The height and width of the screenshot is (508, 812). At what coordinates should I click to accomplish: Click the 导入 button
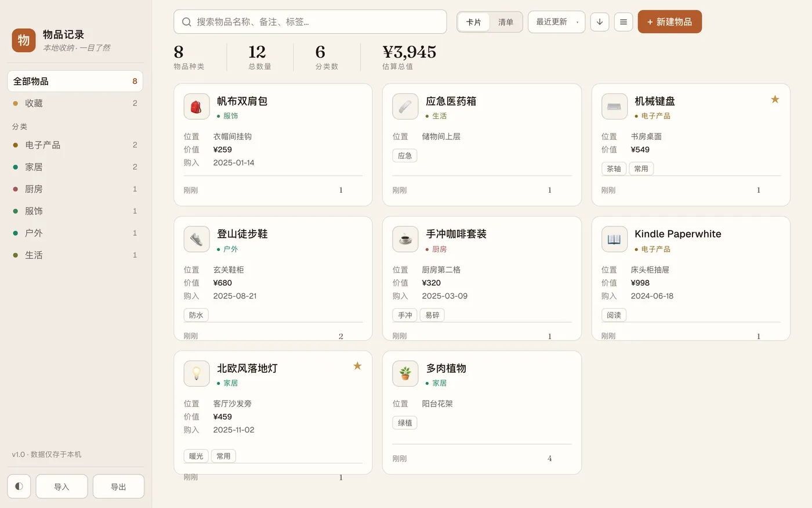(x=61, y=487)
